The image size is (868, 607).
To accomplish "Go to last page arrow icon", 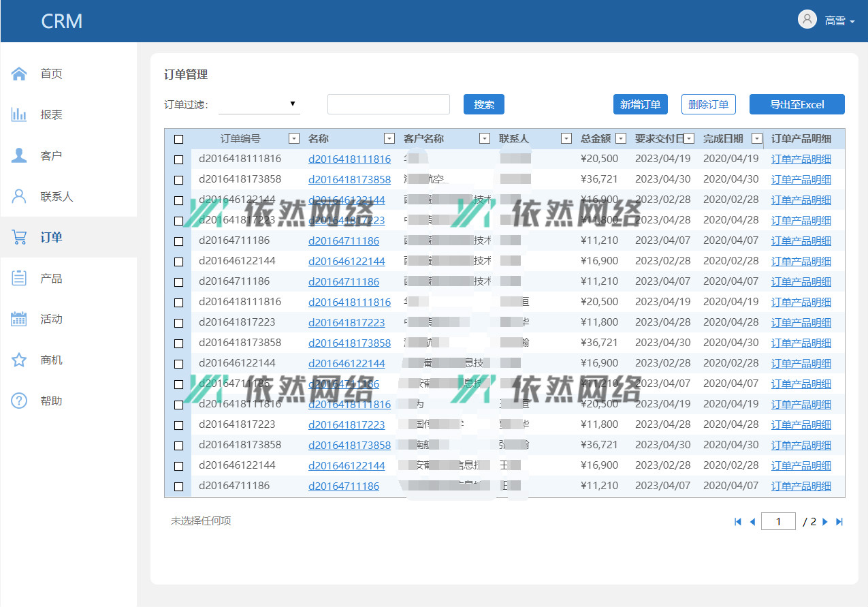I will pyautogui.click(x=839, y=522).
